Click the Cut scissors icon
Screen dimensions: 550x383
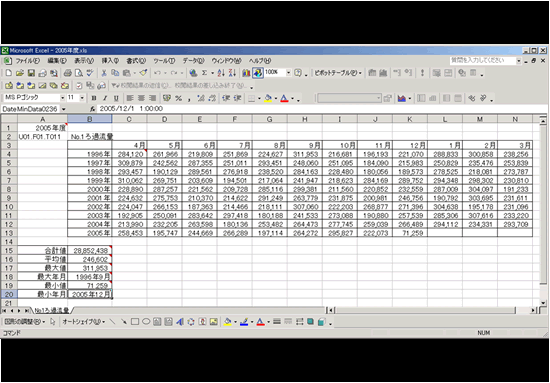[x=104, y=73]
